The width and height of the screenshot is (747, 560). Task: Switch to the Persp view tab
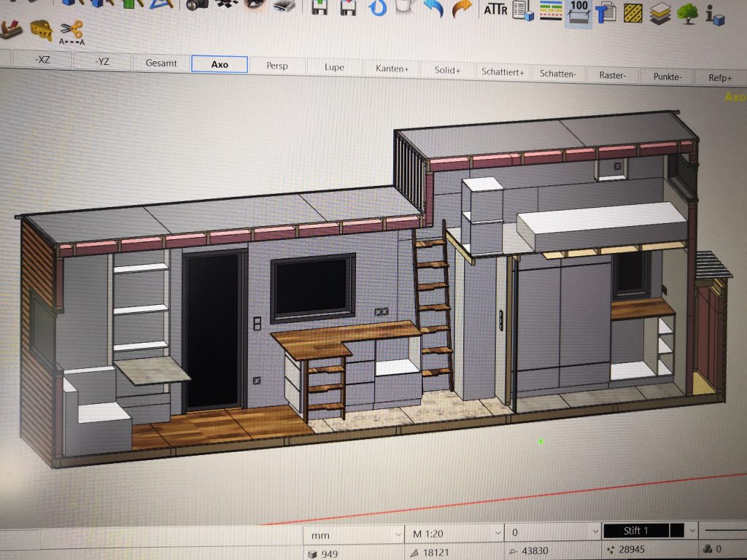pos(277,66)
